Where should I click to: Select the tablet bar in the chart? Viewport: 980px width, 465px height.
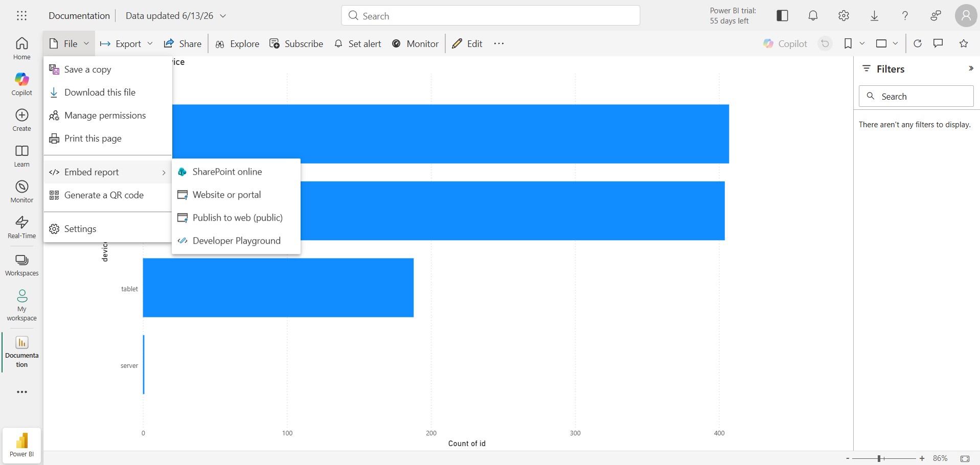click(x=278, y=288)
